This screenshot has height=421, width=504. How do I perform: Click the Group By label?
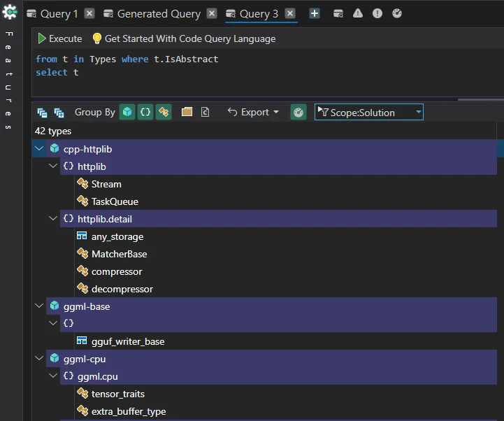pyautogui.click(x=95, y=112)
